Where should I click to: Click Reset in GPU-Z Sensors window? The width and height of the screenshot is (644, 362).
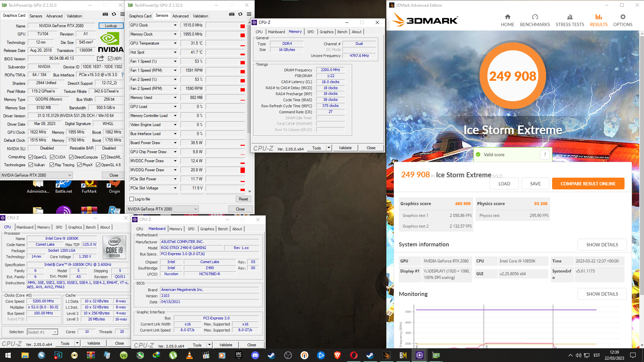[243, 199]
